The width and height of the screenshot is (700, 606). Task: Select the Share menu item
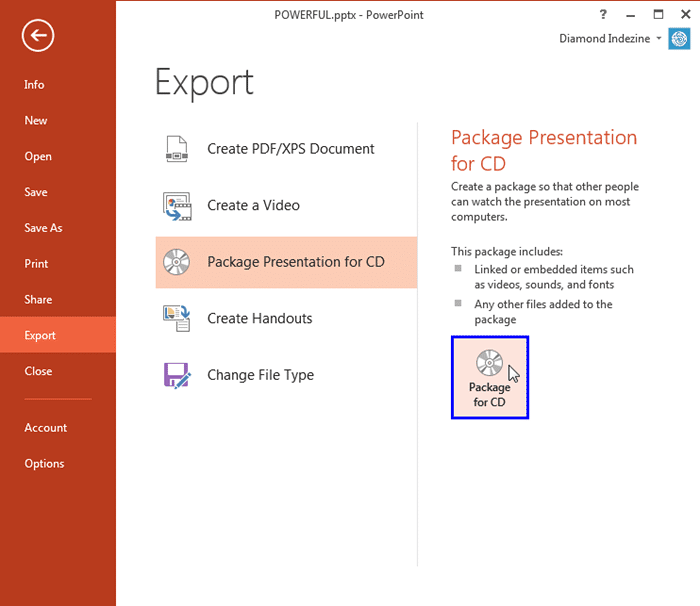(x=38, y=300)
